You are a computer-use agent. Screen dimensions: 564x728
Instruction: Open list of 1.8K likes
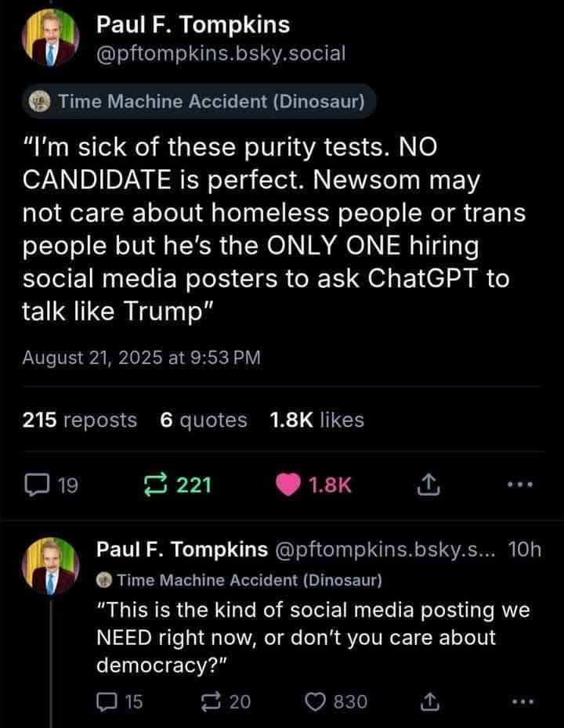click(x=316, y=420)
